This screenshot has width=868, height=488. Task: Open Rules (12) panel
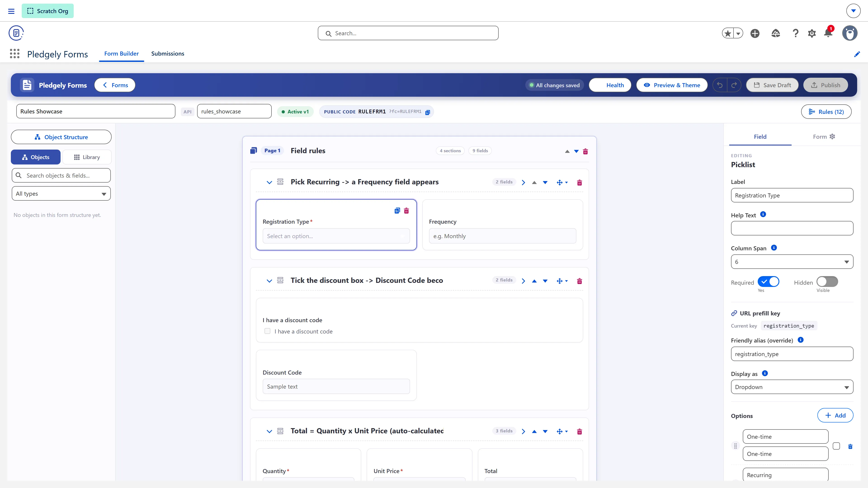[826, 112]
